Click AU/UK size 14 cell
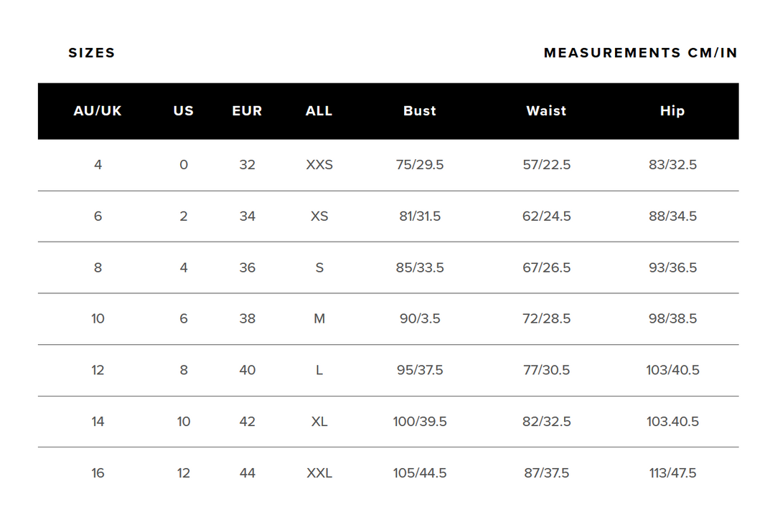This screenshot has width=775, height=532. pos(98,422)
